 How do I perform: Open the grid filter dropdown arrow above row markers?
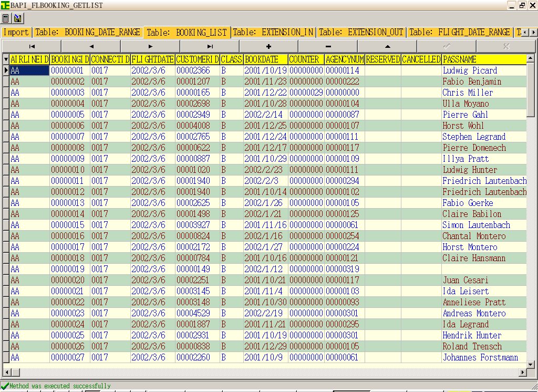tap(5, 59)
